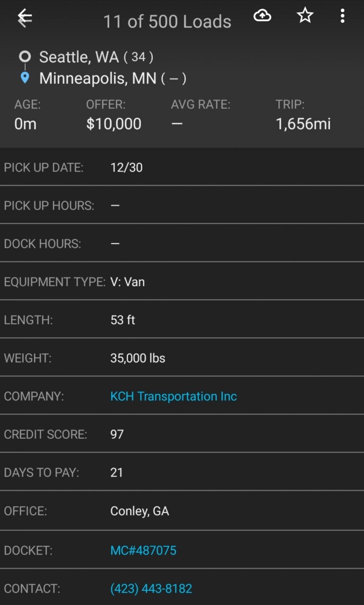The width and height of the screenshot is (364, 605).
Task: Tap the 11 of 500 Loads title
Action: [167, 22]
